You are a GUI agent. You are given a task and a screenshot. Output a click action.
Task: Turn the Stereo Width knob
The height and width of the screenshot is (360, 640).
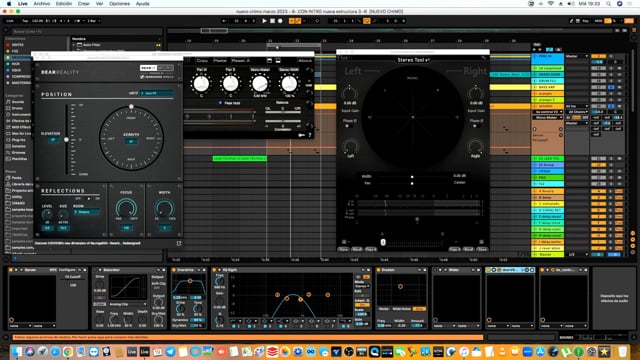click(x=289, y=84)
